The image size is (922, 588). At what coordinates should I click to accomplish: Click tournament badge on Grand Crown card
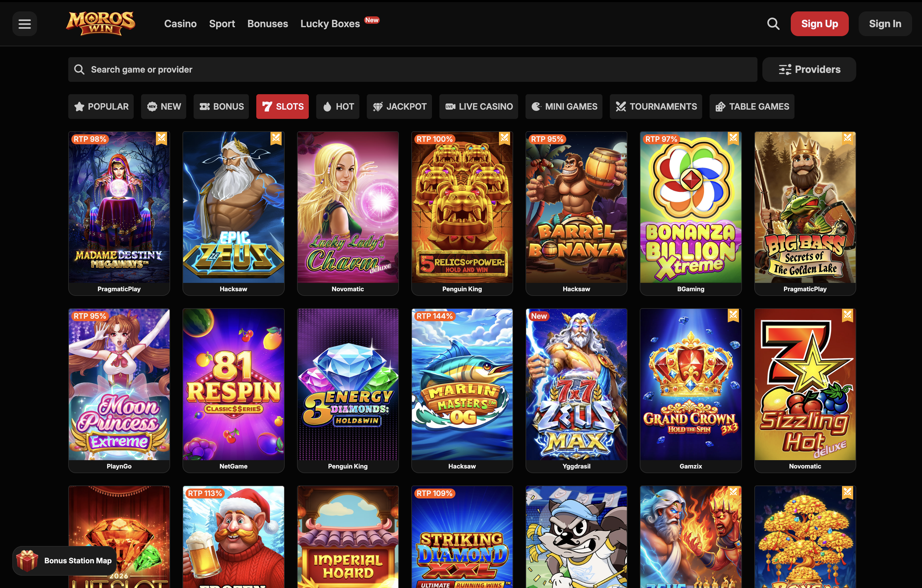[x=733, y=316]
